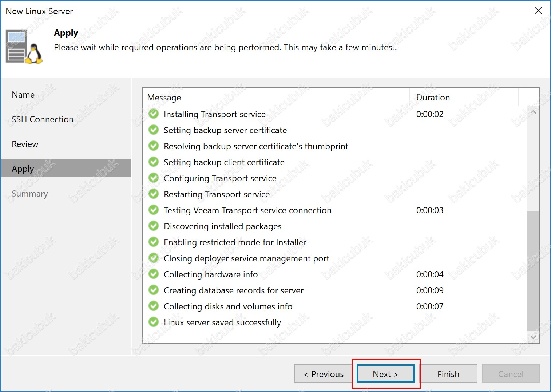
Task: Click the Linux server penguin wizard icon
Action: coord(24,47)
